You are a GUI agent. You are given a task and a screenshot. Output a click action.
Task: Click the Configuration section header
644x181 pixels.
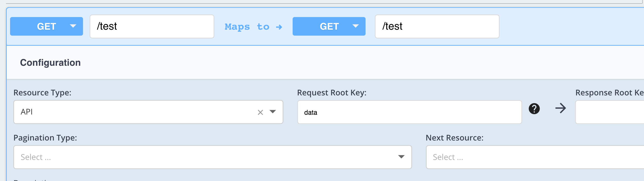coord(50,63)
